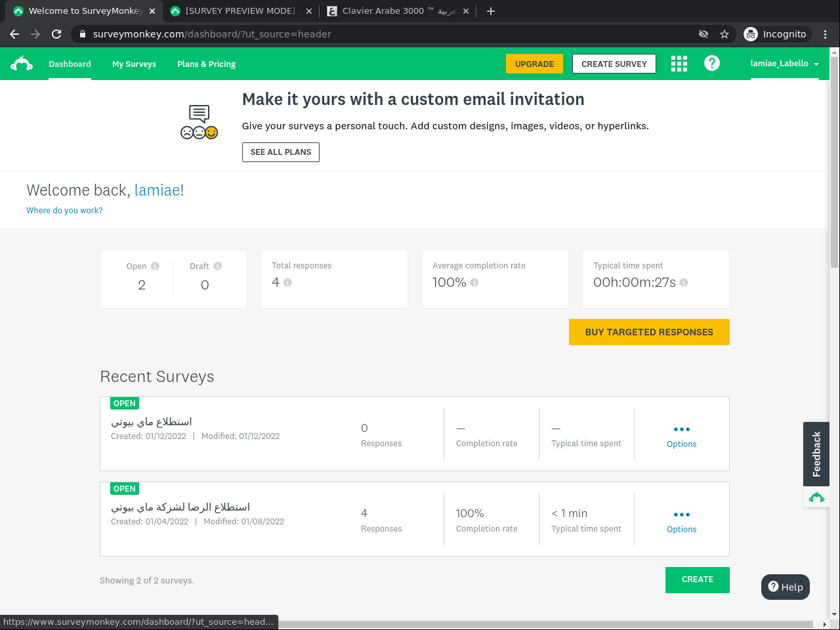Reload the page

tap(56, 34)
